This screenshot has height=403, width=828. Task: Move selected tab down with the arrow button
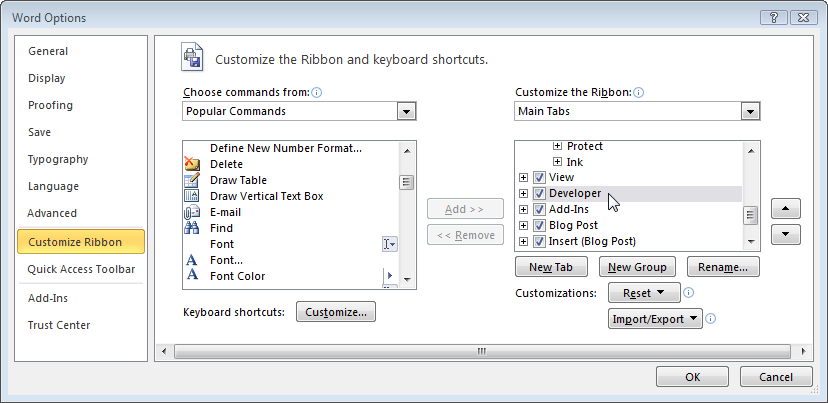pyautogui.click(x=786, y=235)
